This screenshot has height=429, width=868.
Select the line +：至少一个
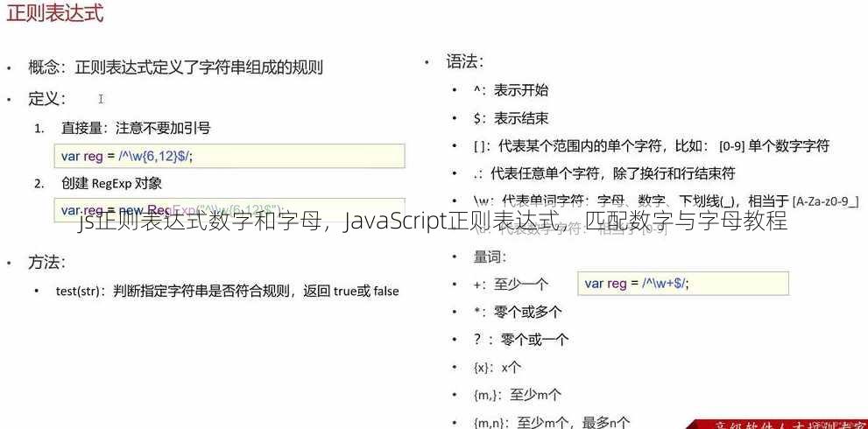[x=511, y=285]
